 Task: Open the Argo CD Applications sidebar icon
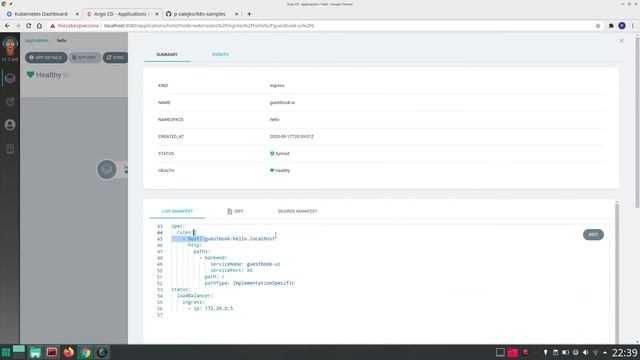10,78
